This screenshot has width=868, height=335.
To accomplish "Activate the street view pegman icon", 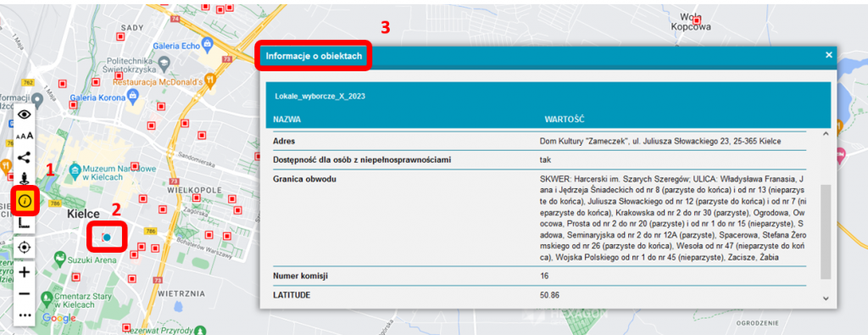I will [24, 178].
